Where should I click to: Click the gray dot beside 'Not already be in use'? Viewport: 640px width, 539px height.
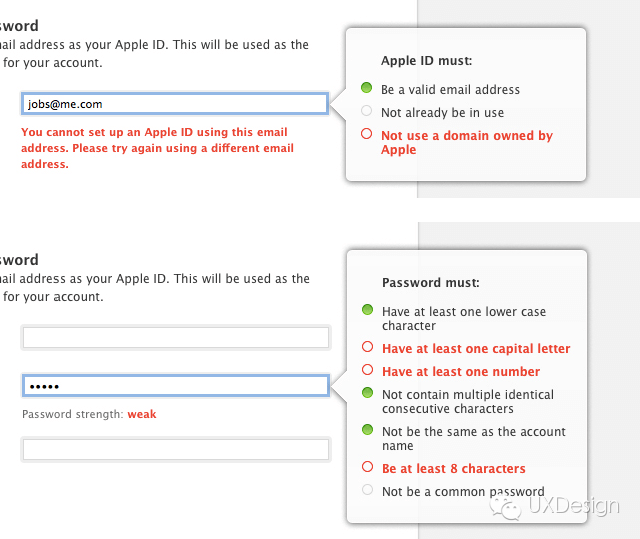tap(367, 111)
